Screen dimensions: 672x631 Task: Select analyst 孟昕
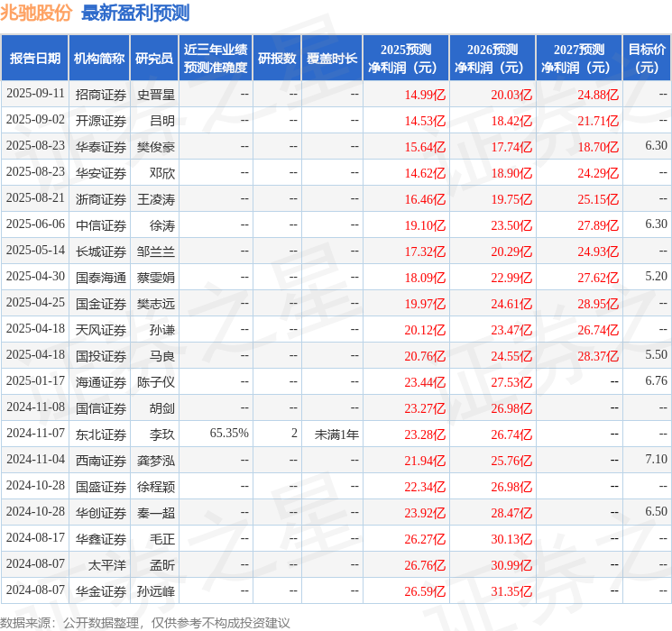click(162, 565)
